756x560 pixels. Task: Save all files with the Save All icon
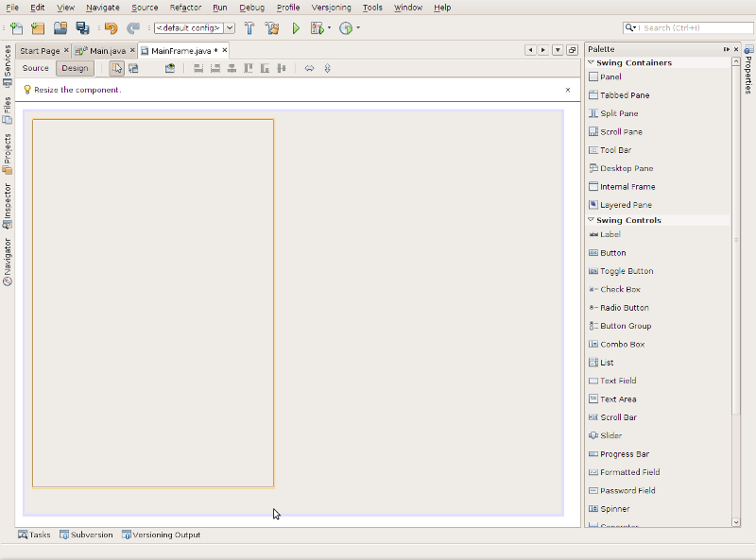point(82,28)
